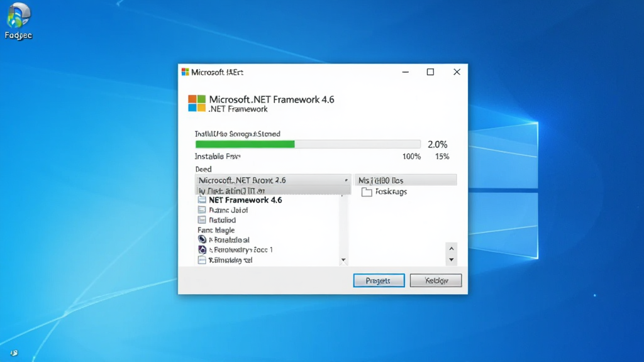Click right pane column header 'Ms'
The height and width of the screenshot is (362, 644).
(x=406, y=180)
